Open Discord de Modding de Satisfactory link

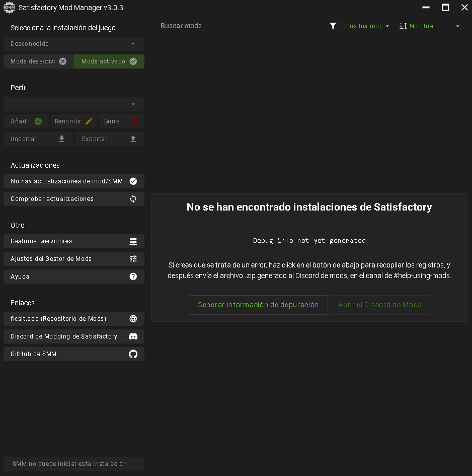click(73, 336)
